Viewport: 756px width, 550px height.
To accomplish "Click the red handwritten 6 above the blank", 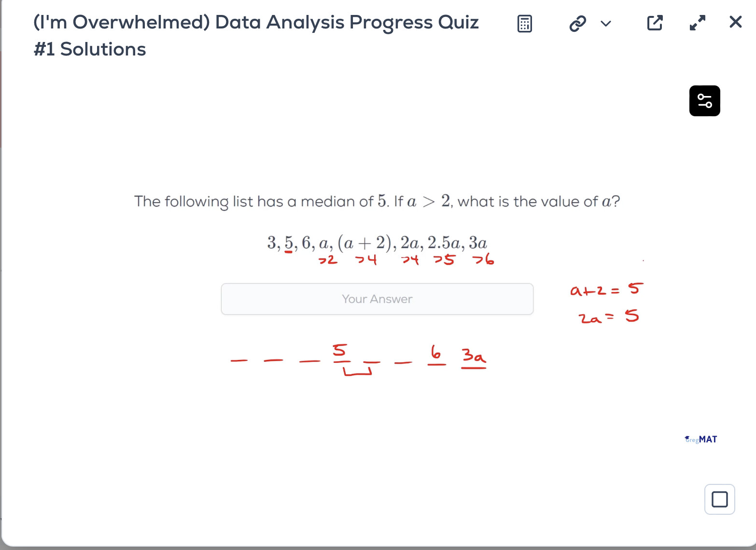I will coord(436,353).
